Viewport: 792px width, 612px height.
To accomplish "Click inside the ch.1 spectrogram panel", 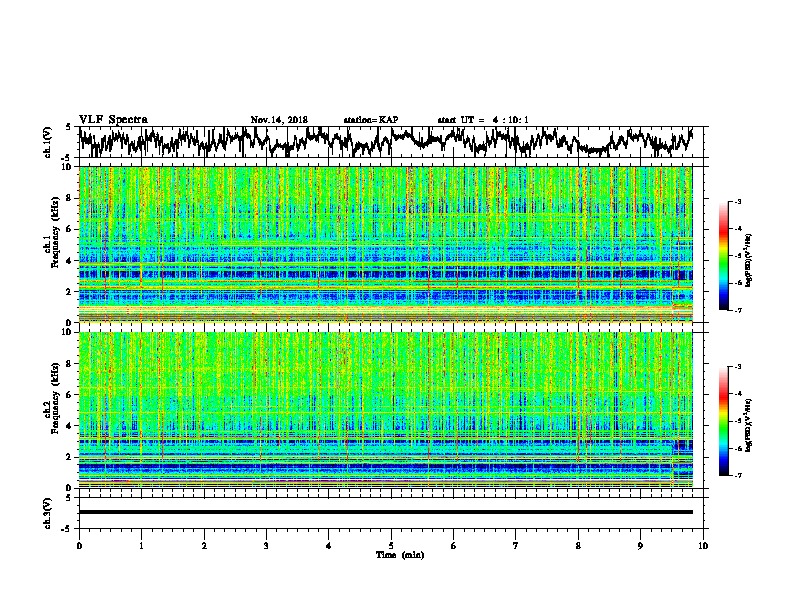I will click(385, 244).
